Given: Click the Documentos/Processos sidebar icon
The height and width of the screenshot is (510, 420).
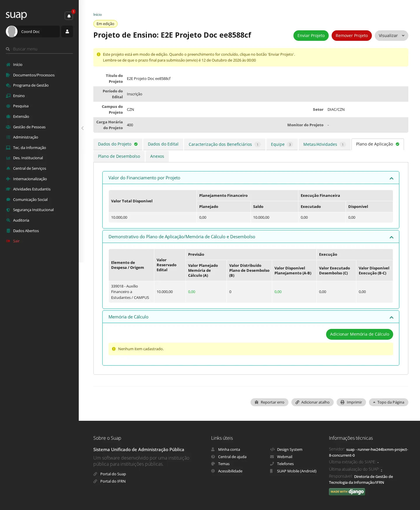Looking at the screenshot, I should [8, 75].
